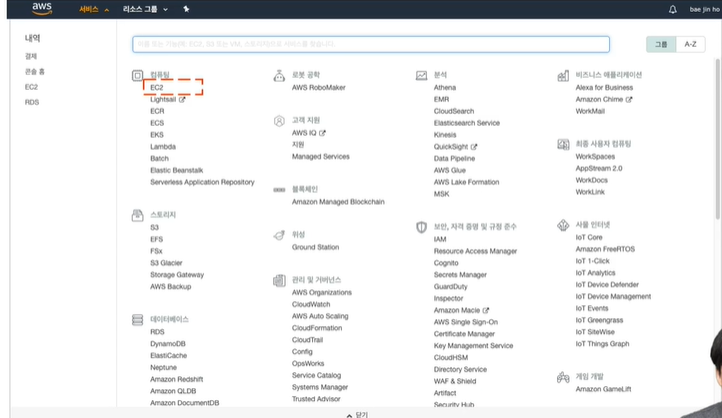Screen dimensions: 722x418
Task: Click the services panel vertical scrollbar
Action: coord(717,138)
